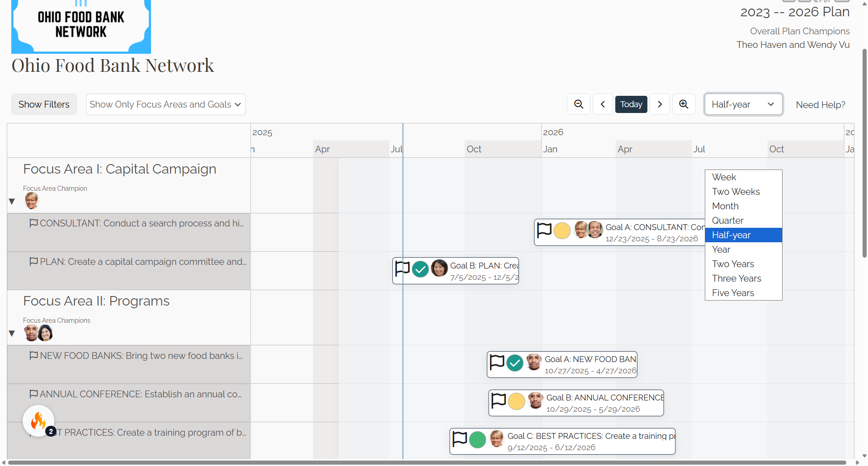The image size is (868, 466).
Task: Click the teal checkmark status on Goal B: PLAN
Action: click(420, 269)
